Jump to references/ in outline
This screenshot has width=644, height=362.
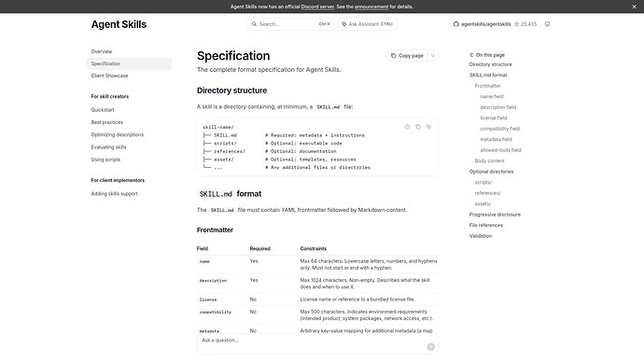pyautogui.click(x=487, y=193)
